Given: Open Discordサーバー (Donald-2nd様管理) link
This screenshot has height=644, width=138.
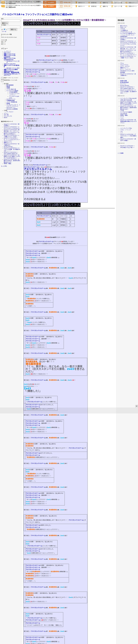Looking at the screenshot, I should pos(12,109).
